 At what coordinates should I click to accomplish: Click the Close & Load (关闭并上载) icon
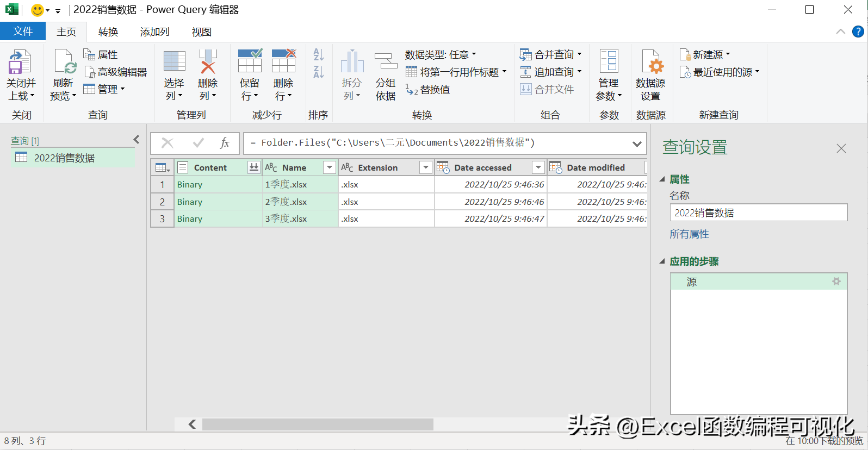[x=20, y=61]
